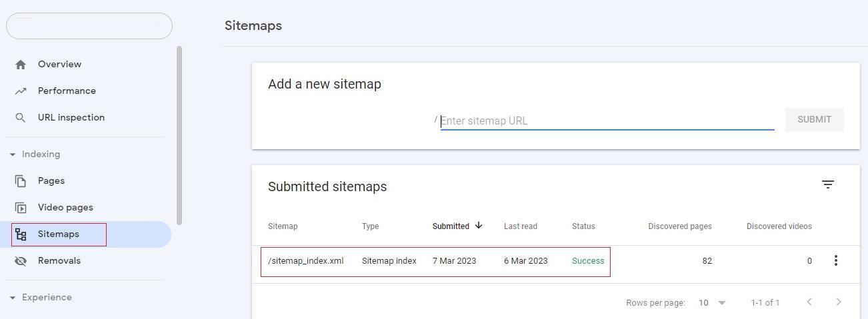Collapse the Indexing section
This screenshot has height=319, width=868.
click(x=13, y=155)
